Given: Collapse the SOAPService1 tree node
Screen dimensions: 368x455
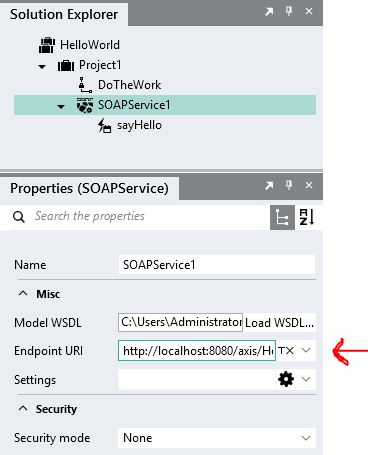Looking at the screenshot, I should coord(61,107).
